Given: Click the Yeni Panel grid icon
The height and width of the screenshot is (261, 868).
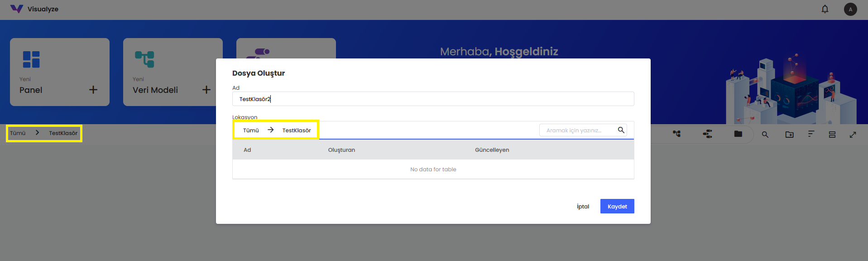Looking at the screenshot, I should pyautogui.click(x=31, y=59).
